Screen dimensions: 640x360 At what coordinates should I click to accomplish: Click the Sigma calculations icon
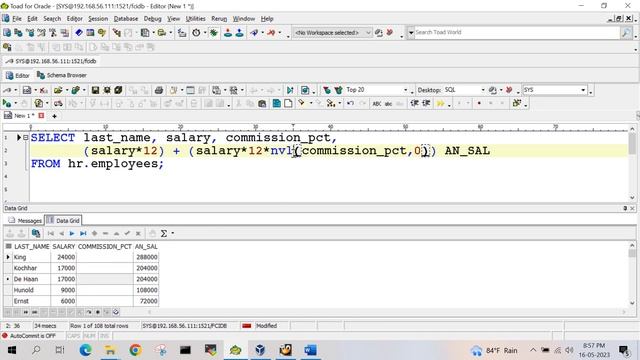tap(164, 233)
